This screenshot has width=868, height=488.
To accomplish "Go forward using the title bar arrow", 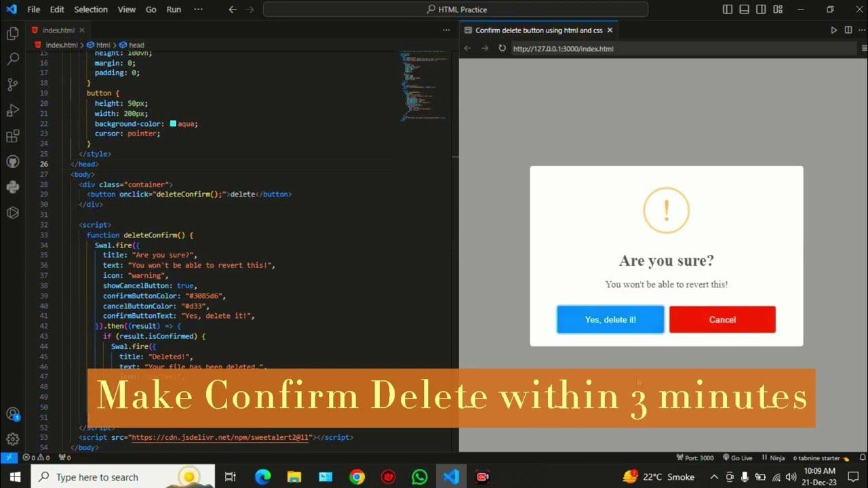I will (x=250, y=9).
